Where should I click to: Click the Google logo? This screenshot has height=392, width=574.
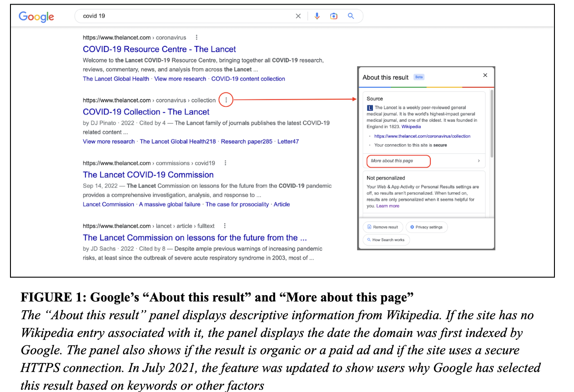[36, 16]
